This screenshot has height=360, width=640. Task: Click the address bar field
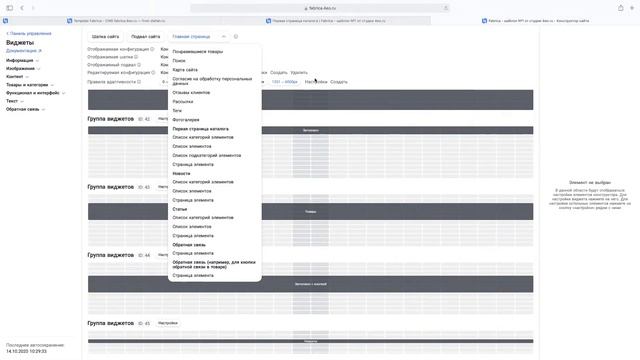[320, 8]
